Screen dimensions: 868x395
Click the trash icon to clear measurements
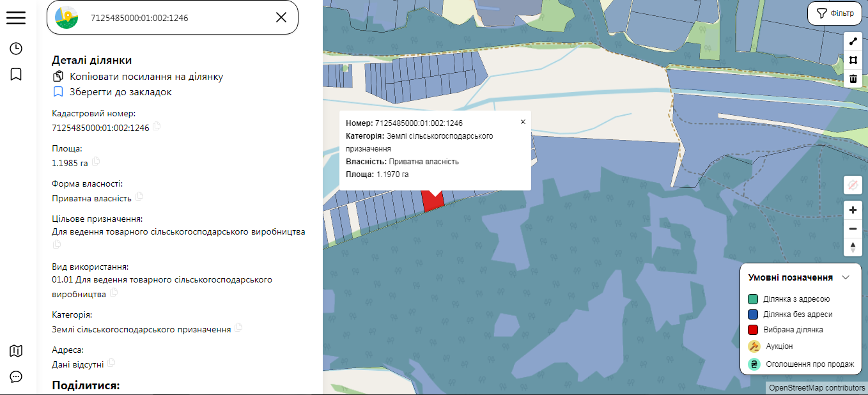coord(853,79)
